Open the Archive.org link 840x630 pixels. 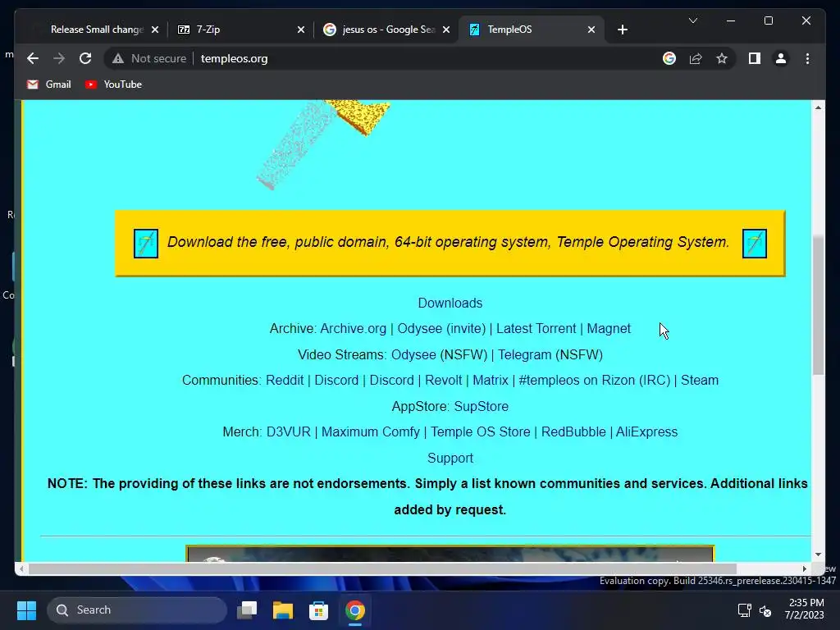(353, 328)
